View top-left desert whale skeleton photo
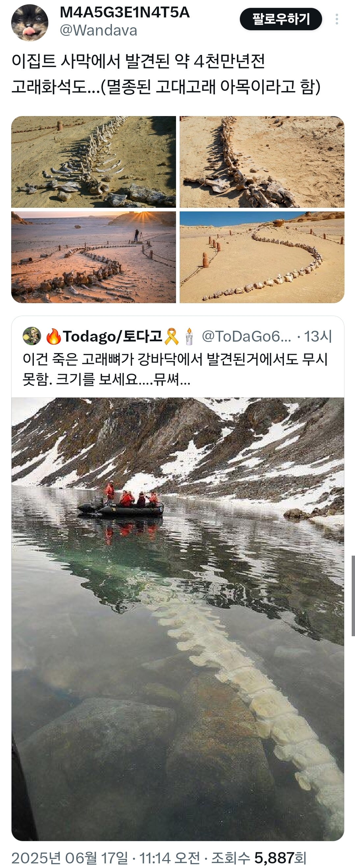This screenshot has height=868, width=355. [94, 162]
